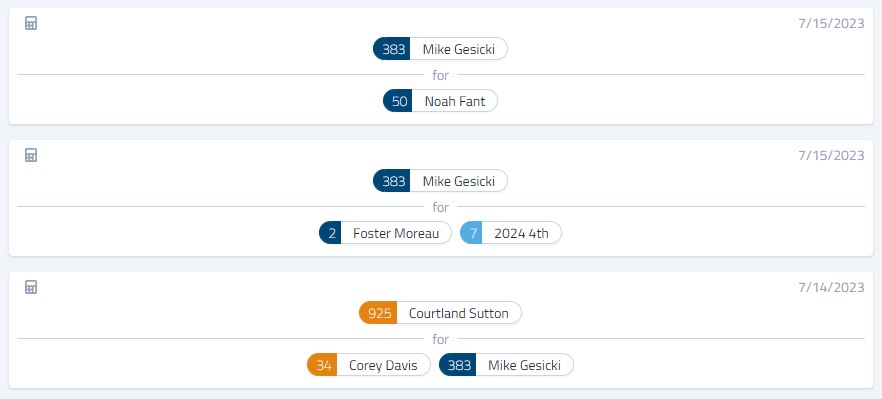
Task: Click the date on Noah Fant trade
Action: (x=831, y=24)
